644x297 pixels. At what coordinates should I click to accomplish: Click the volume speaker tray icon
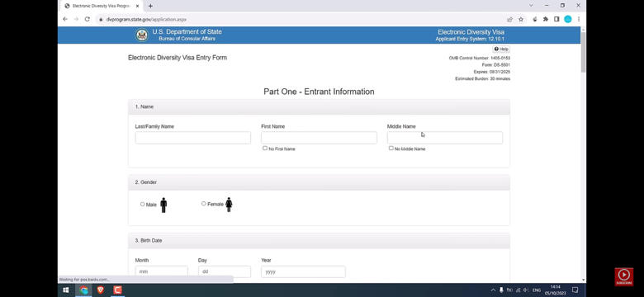(526, 290)
